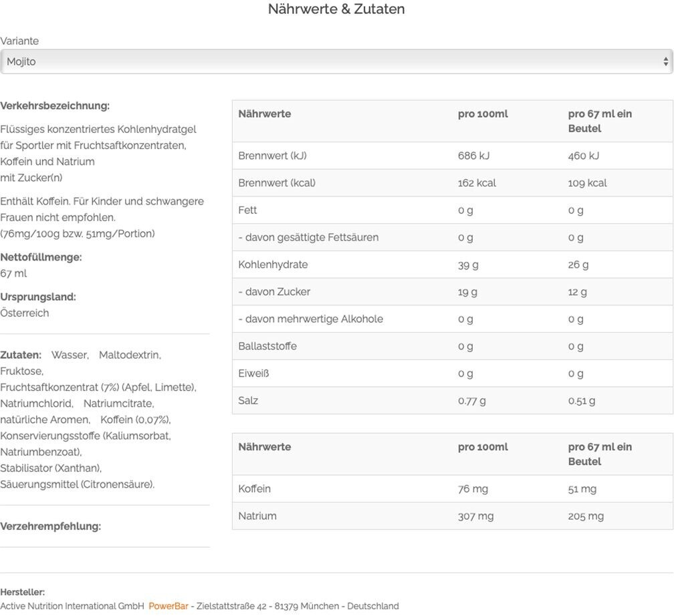Viewport: 674px width, 616px height.
Task: Click the Brennwert (kcal) row label
Action: pos(277,183)
